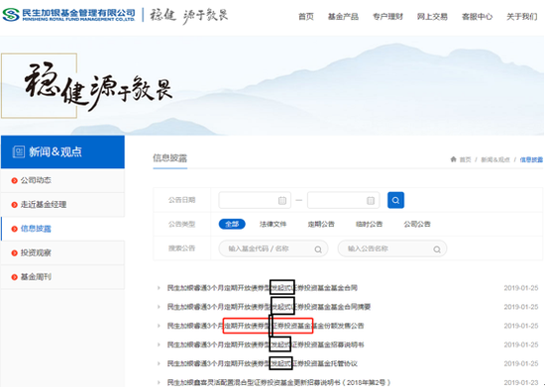Click the Minsheng Royal Fund logo
545x392 pixels.
pyautogui.click(x=68, y=15)
